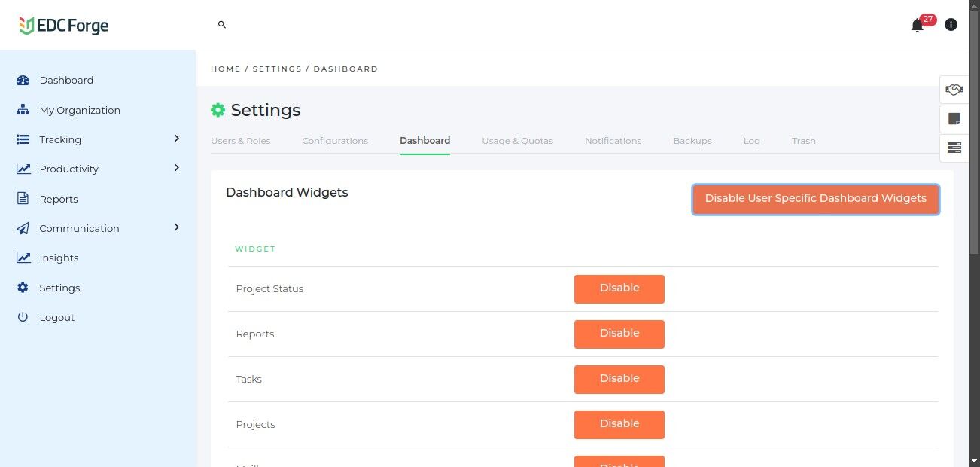The image size is (980, 467).
Task: Switch to the Usage & Quotas tab
Action: [517, 141]
